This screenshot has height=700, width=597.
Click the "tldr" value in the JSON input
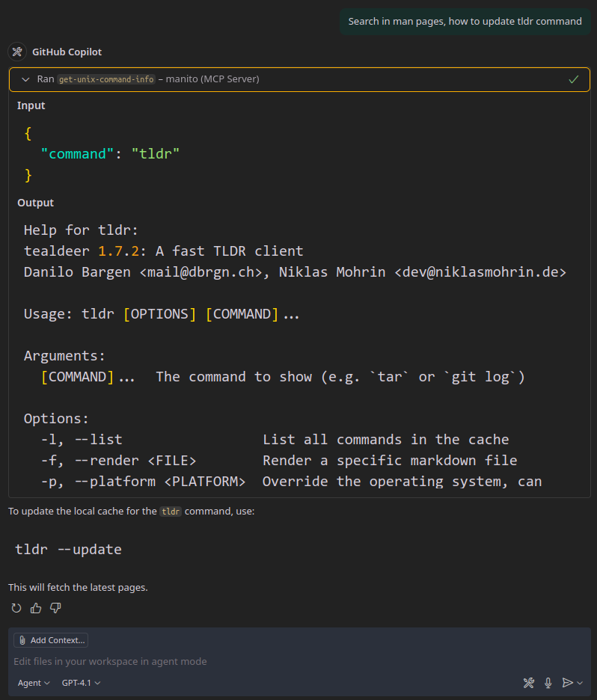pyautogui.click(x=156, y=154)
